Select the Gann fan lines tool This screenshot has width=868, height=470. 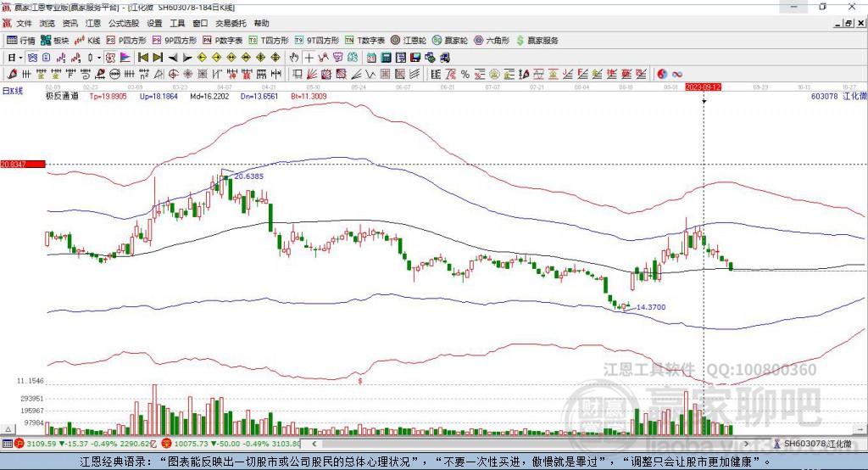(312, 75)
